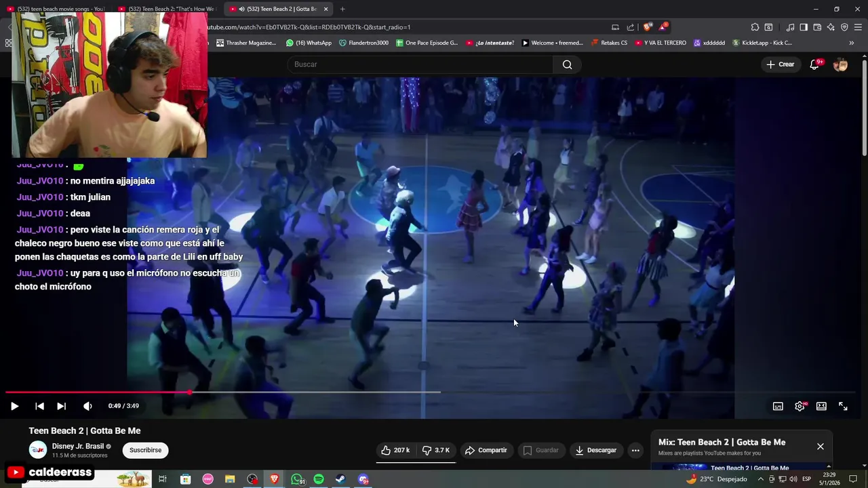Switch to theater mode view
Viewport: 868px width, 488px height.
coord(821,406)
